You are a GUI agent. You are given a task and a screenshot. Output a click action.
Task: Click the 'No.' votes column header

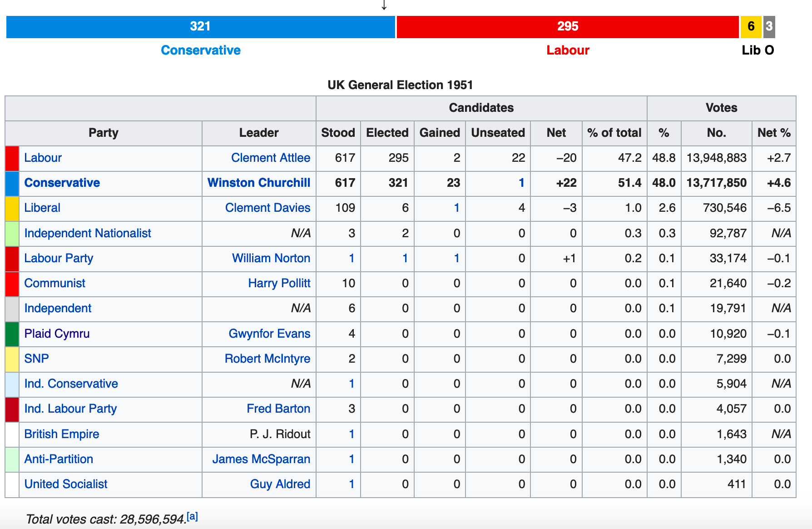pos(717,133)
